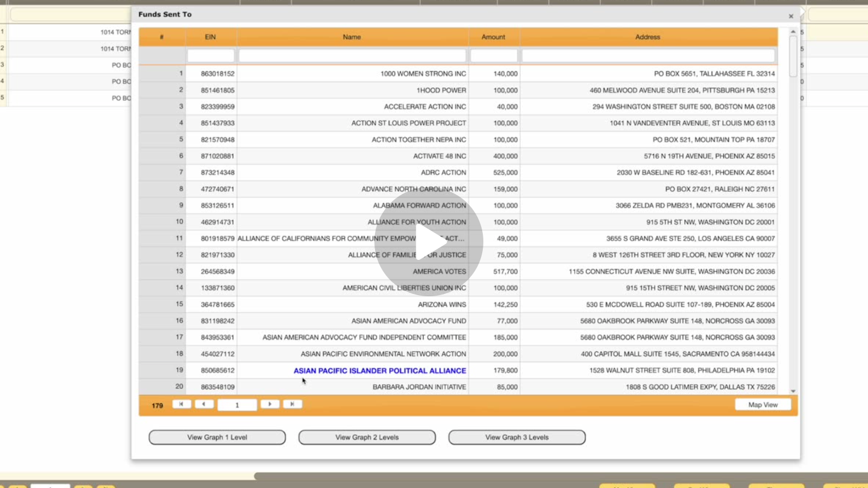Open Asian Pacific Islander Political Alliance link

380,371
